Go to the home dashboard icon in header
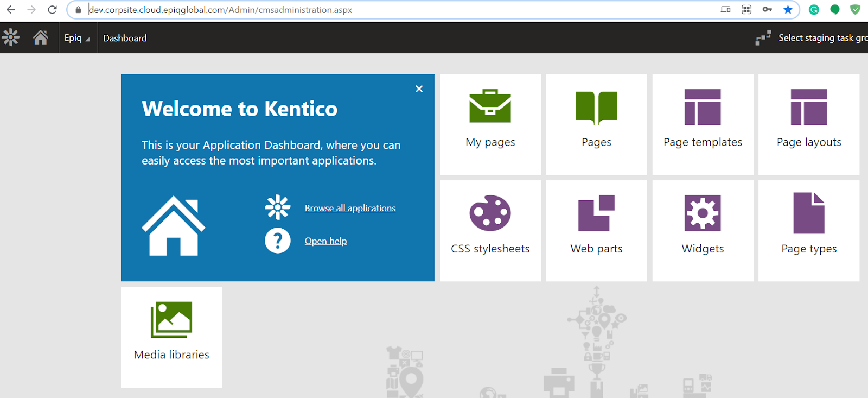This screenshot has height=398, width=868. pyautogui.click(x=40, y=37)
